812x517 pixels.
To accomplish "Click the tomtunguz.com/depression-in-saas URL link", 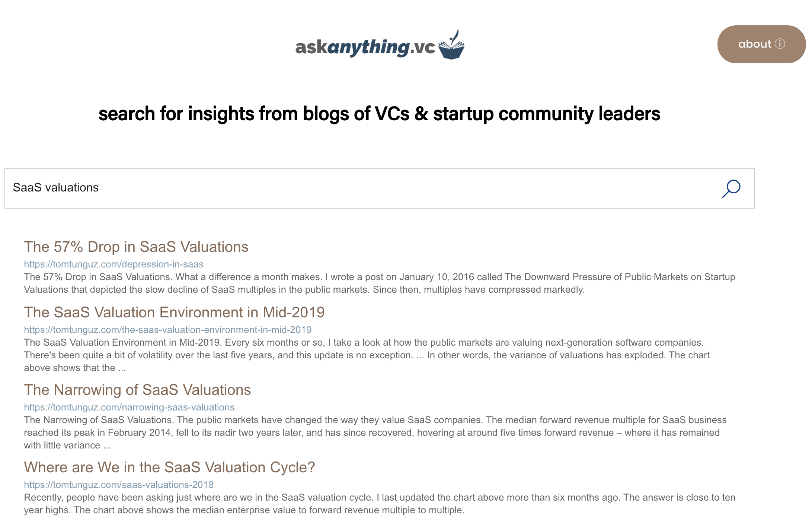I will pos(114,264).
